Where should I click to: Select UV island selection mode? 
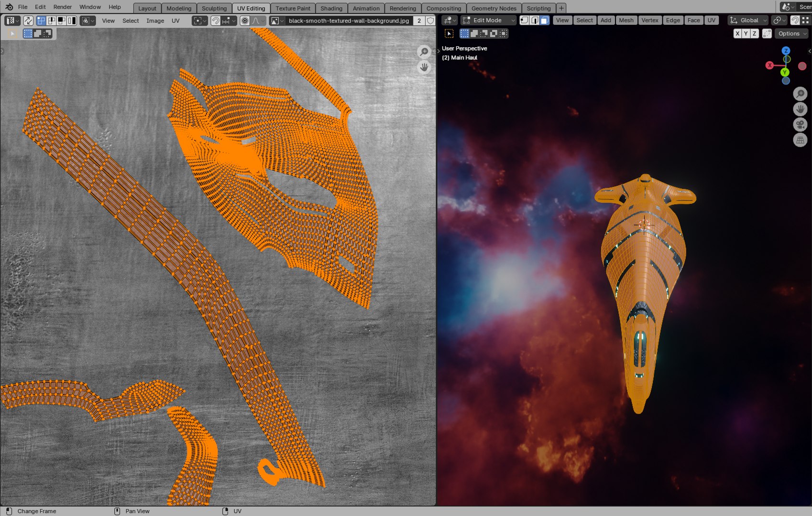72,21
